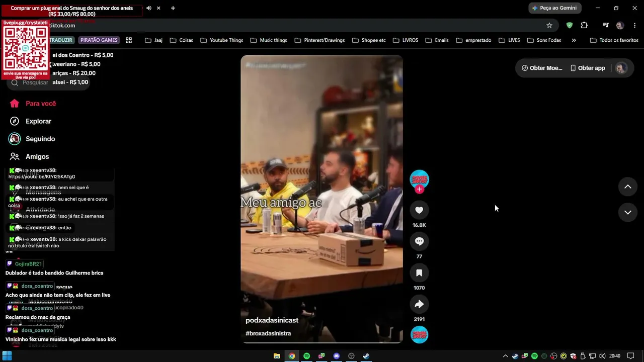Open the creator's avatar above the like button

419,179
